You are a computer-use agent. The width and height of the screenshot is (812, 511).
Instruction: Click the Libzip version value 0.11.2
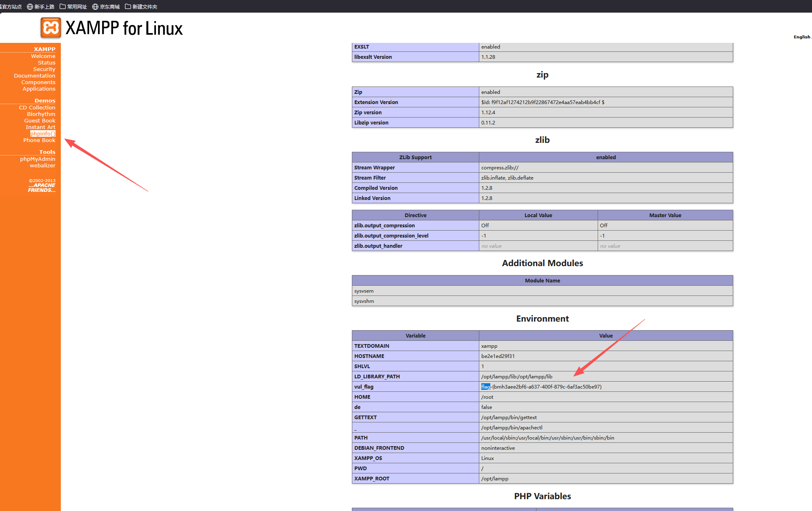coord(488,122)
